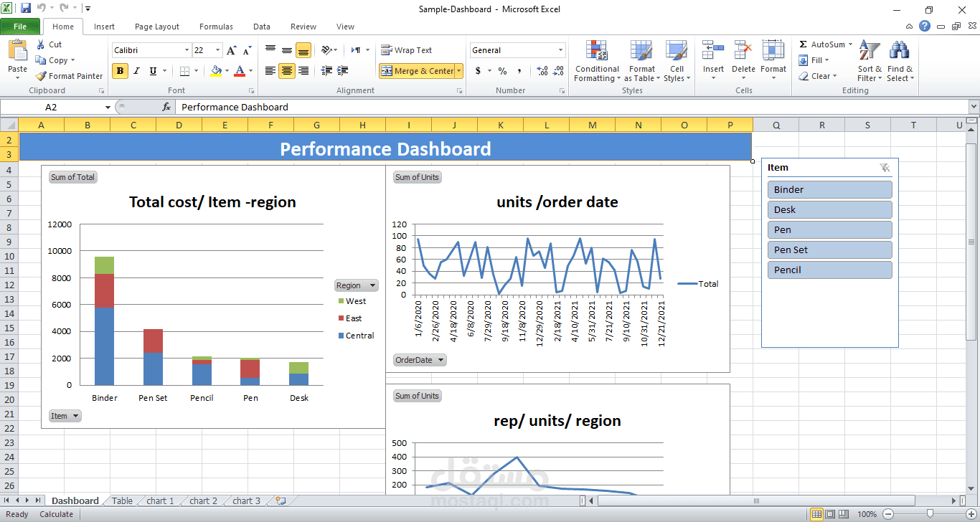This screenshot has width=980, height=522.
Task: Clear the Item slicer filter
Action: click(x=885, y=167)
